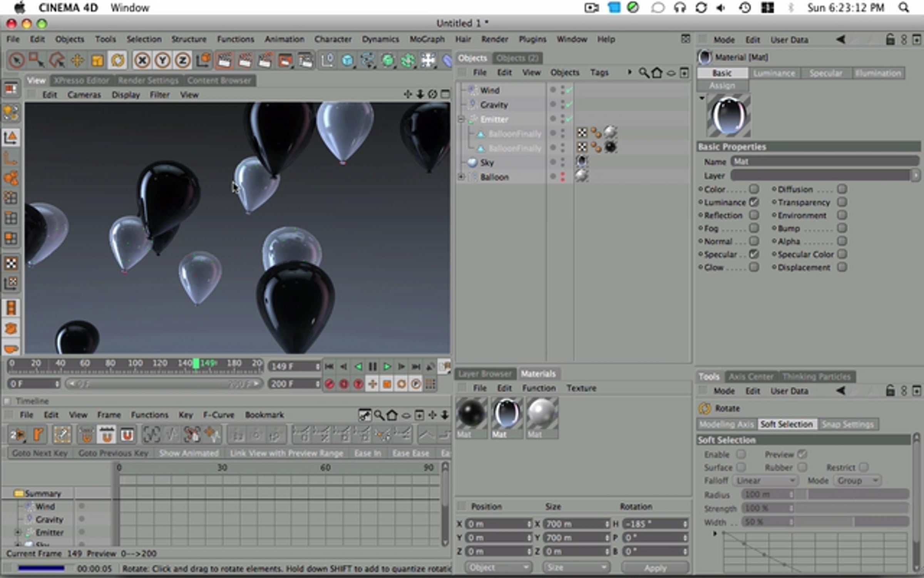Click the Timeline home icon
This screenshot has width=924, height=578.
392,415
